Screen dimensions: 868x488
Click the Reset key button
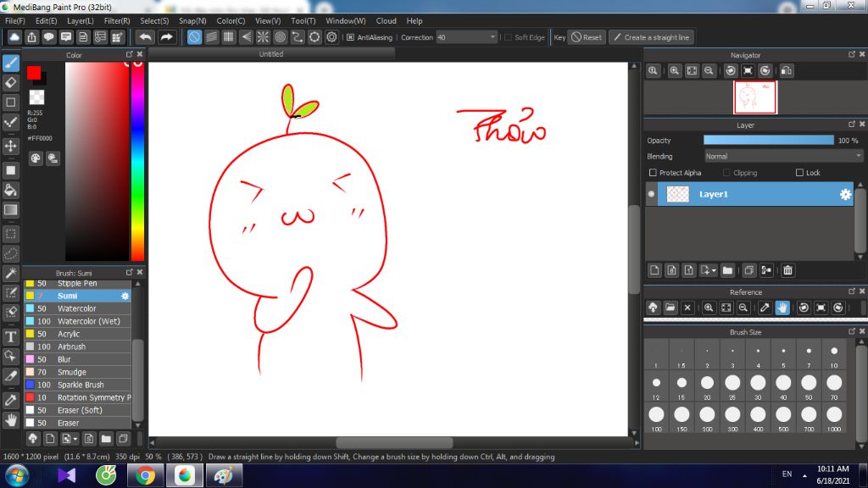click(x=587, y=37)
